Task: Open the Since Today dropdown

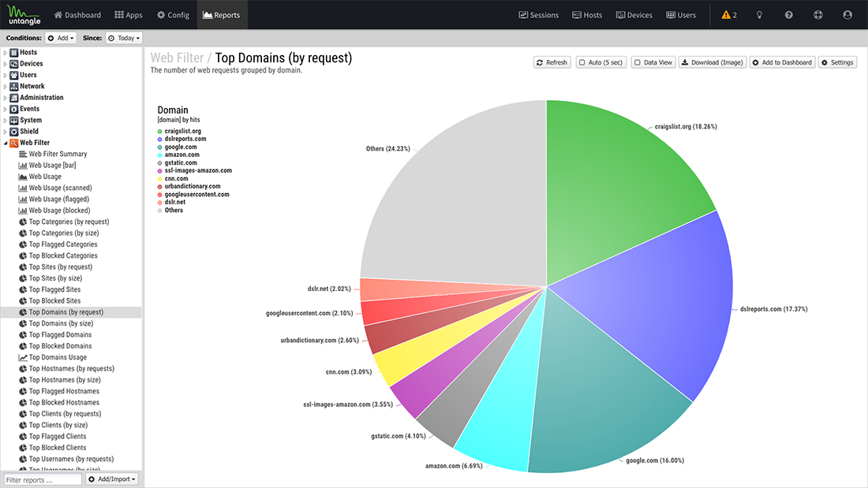Action: point(124,38)
